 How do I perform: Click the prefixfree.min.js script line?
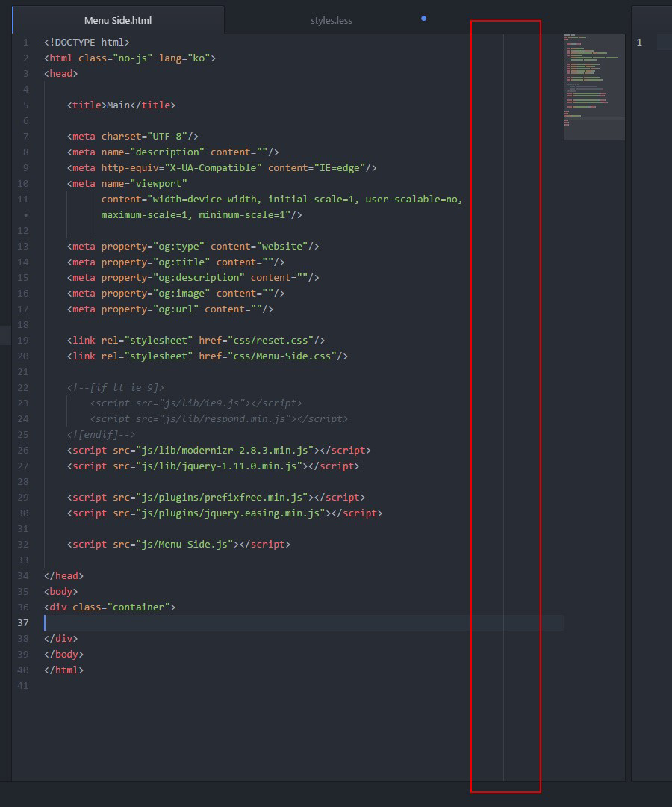[216, 498]
